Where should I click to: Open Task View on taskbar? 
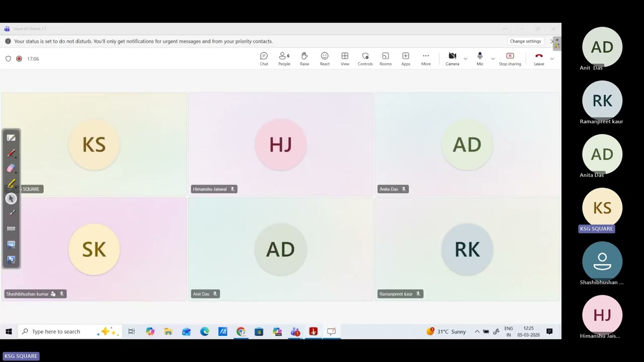(131, 331)
